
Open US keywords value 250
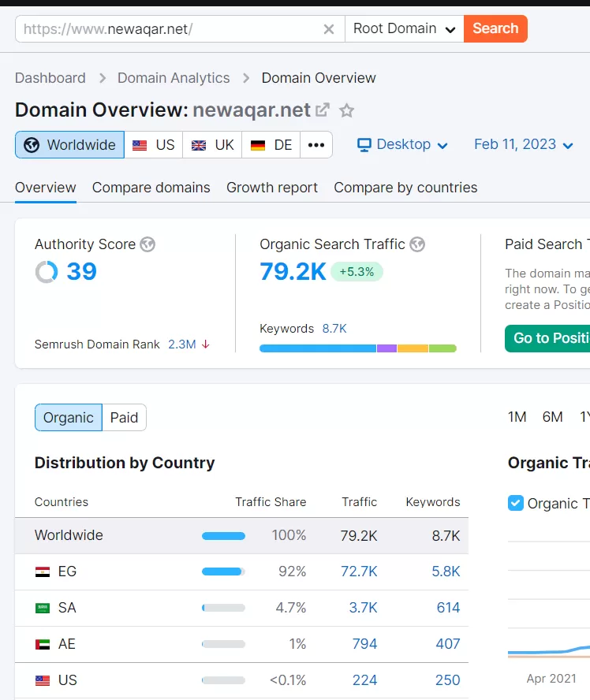[448, 680]
